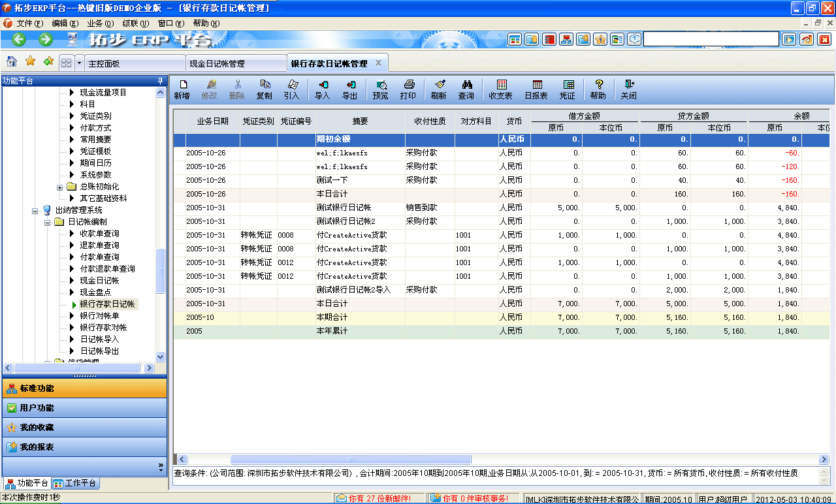Click the 收支表 report icon
Viewport: 836px width, 504px height.
pos(501,89)
